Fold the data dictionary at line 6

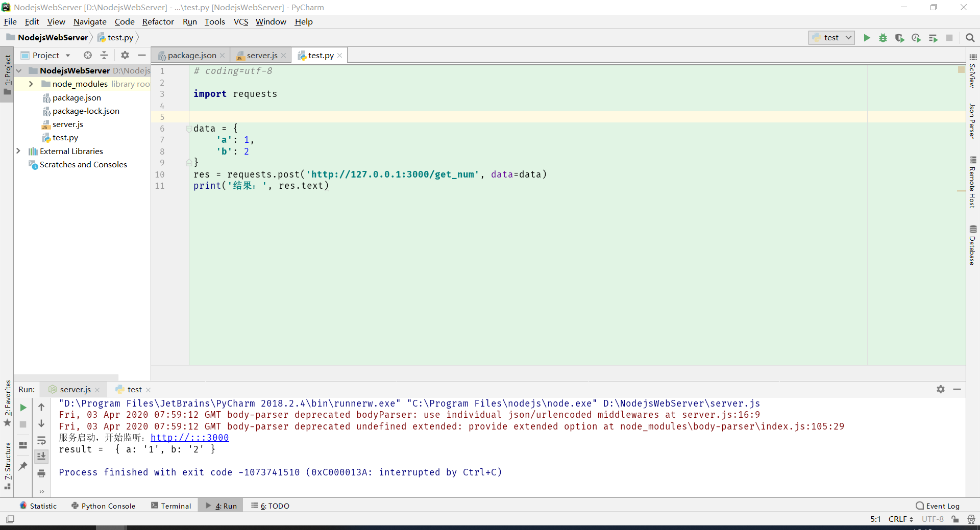coord(189,129)
